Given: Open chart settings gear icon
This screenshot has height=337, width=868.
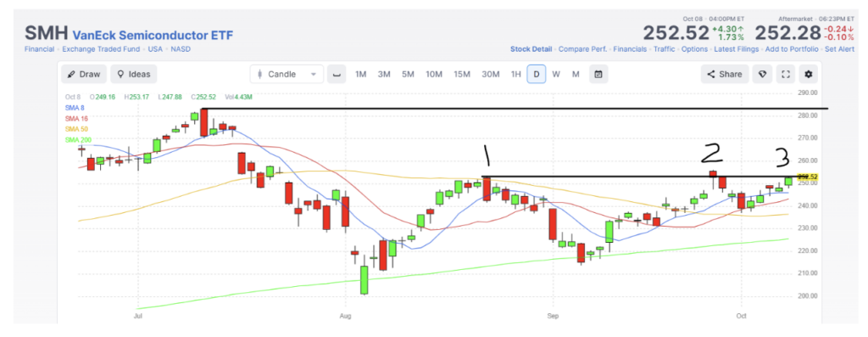Looking at the screenshot, I should pyautogui.click(x=808, y=74).
